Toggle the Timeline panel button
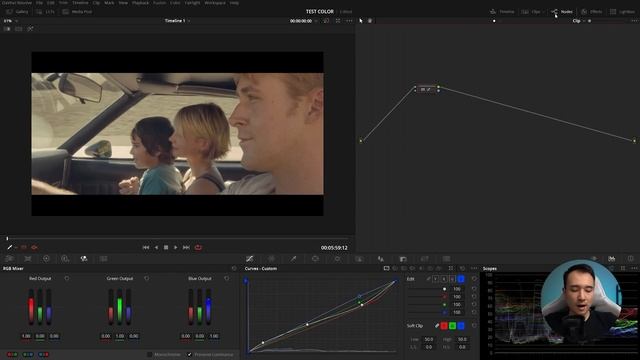The width and height of the screenshot is (640, 360). tap(502, 12)
